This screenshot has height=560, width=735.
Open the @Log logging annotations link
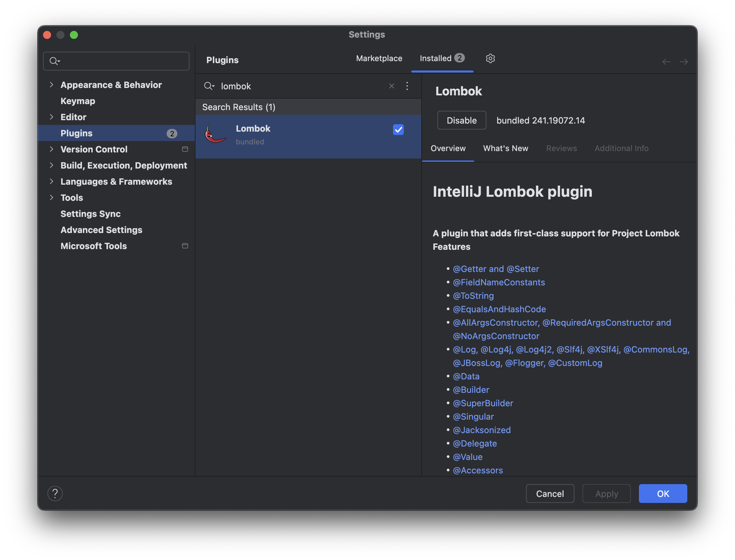click(x=571, y=356)
